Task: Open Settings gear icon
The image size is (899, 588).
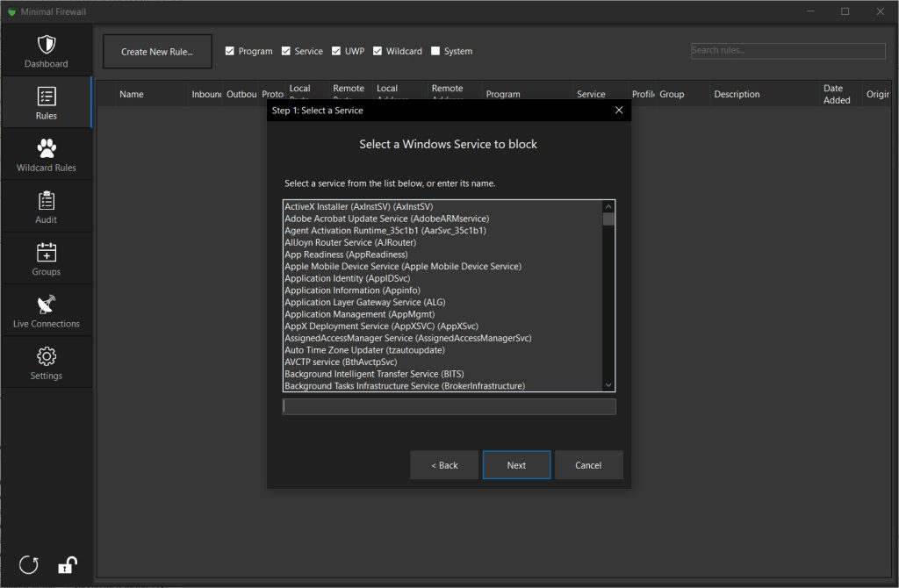Action: [47, 356]
